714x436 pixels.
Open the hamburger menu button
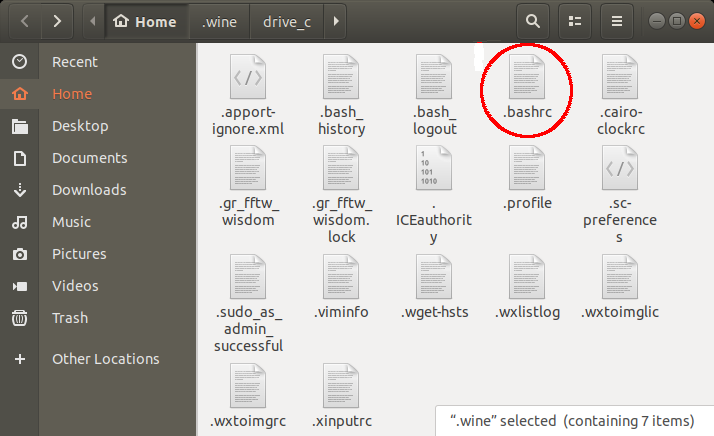click(617, 21)
